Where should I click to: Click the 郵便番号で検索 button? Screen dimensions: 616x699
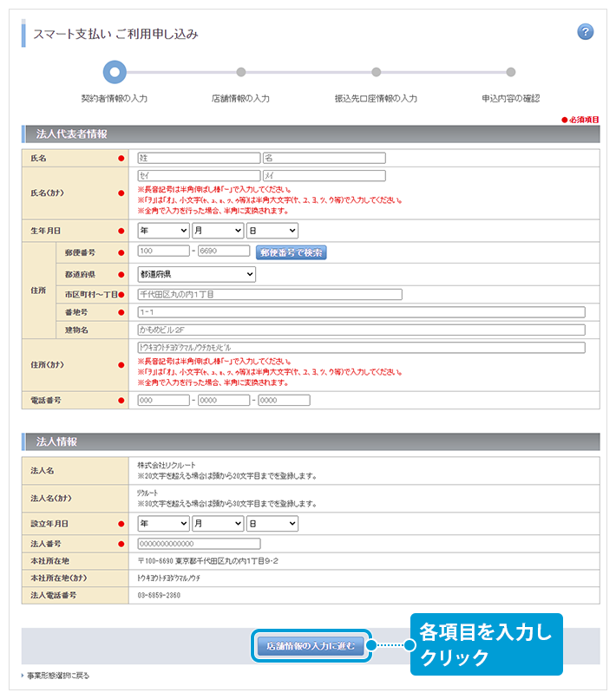tap(292, 252)
